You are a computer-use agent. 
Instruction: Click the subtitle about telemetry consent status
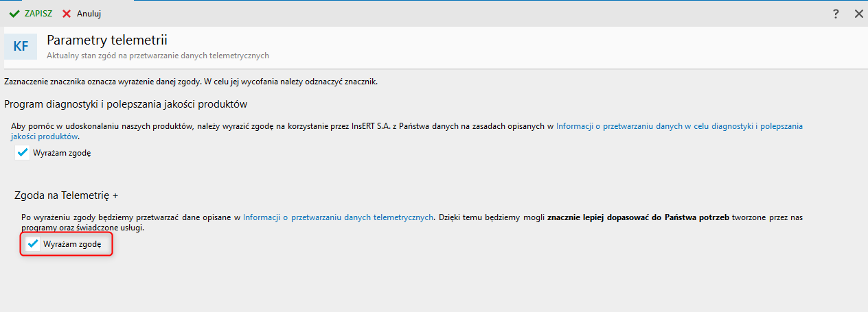tap(157, 56)
